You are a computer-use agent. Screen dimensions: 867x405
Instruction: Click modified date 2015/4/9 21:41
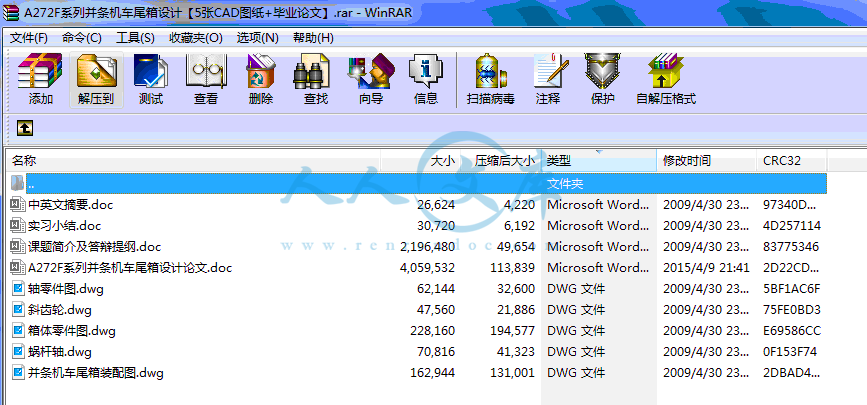tap(706, 268)
